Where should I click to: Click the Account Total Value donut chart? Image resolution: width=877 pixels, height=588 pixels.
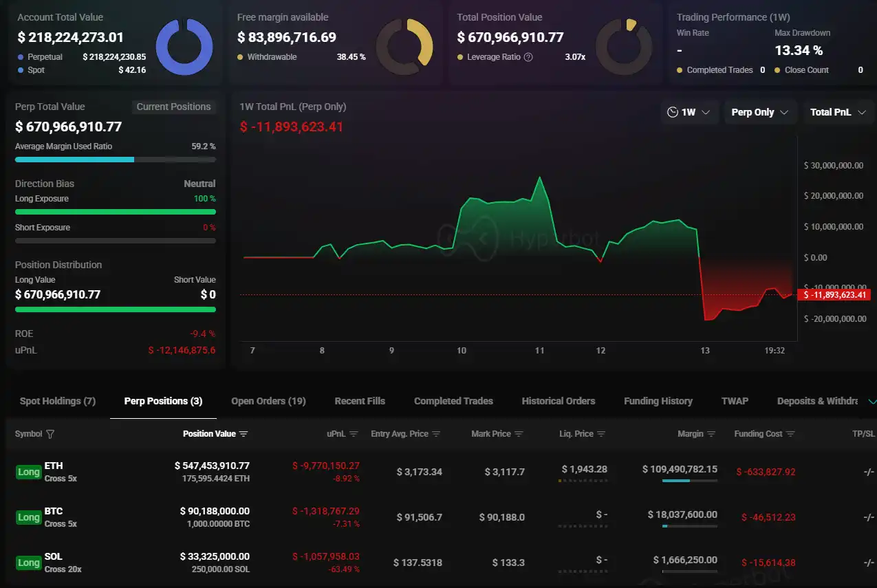point(184,47)
